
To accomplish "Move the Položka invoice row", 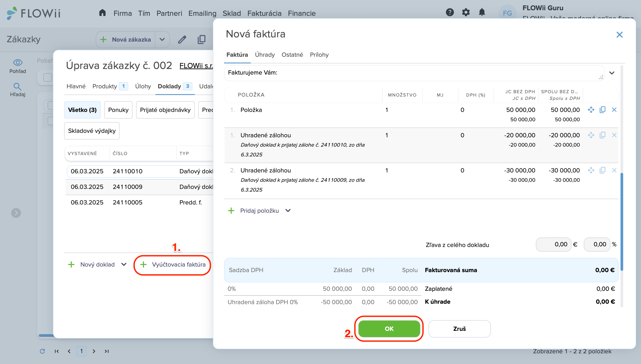I will (591, 110).
